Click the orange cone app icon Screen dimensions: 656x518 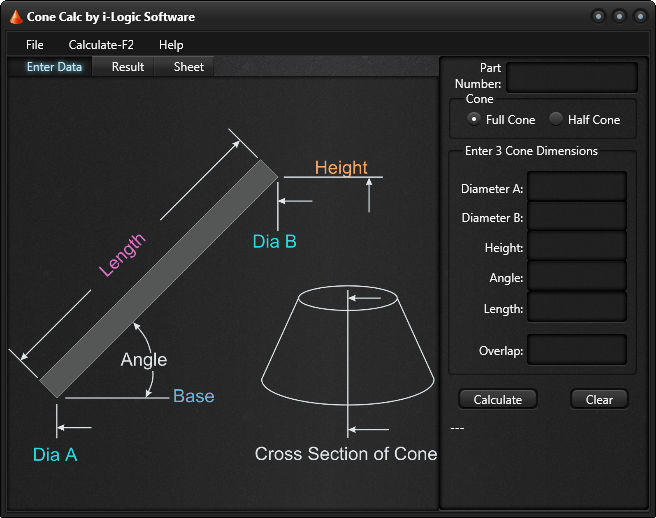[x=16, y=17]
